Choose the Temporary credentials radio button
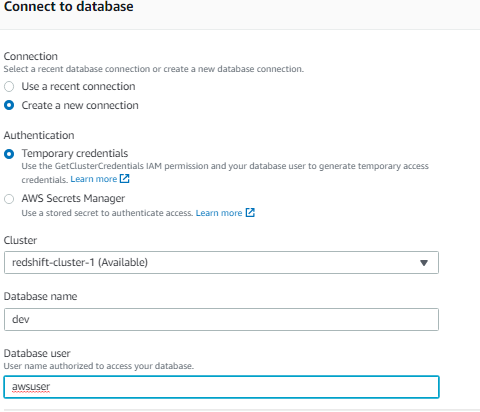 [x=9, y=154]
